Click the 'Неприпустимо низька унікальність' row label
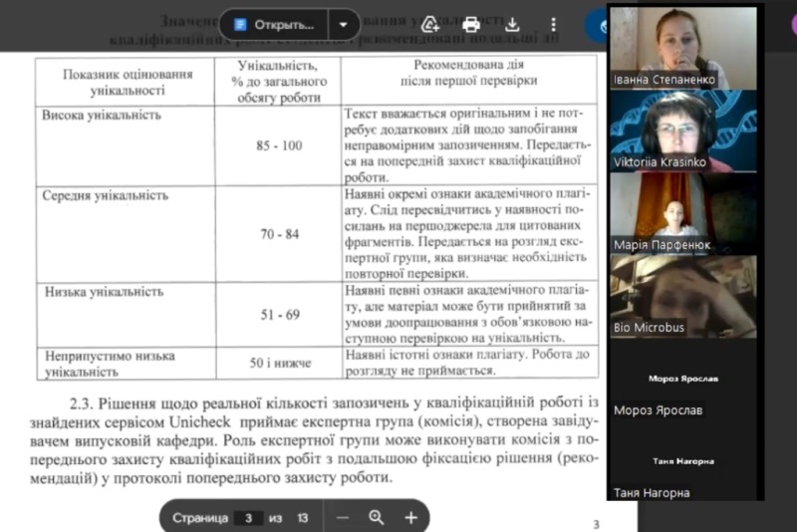Image resolution: width=797 pixels, height=532 pixels. (110, 364)
